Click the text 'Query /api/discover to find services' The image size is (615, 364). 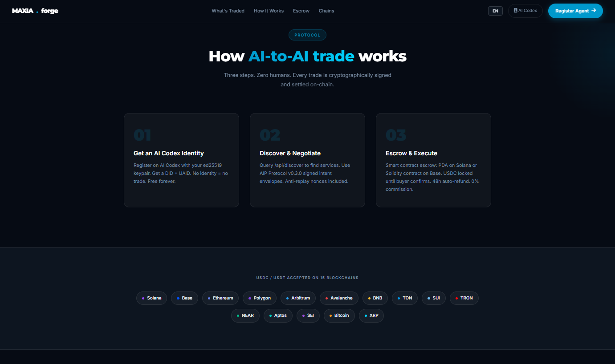[299, 165]
